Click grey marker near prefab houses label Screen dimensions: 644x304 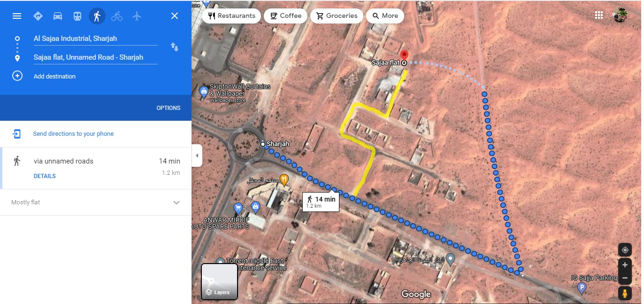coord(450,259)
